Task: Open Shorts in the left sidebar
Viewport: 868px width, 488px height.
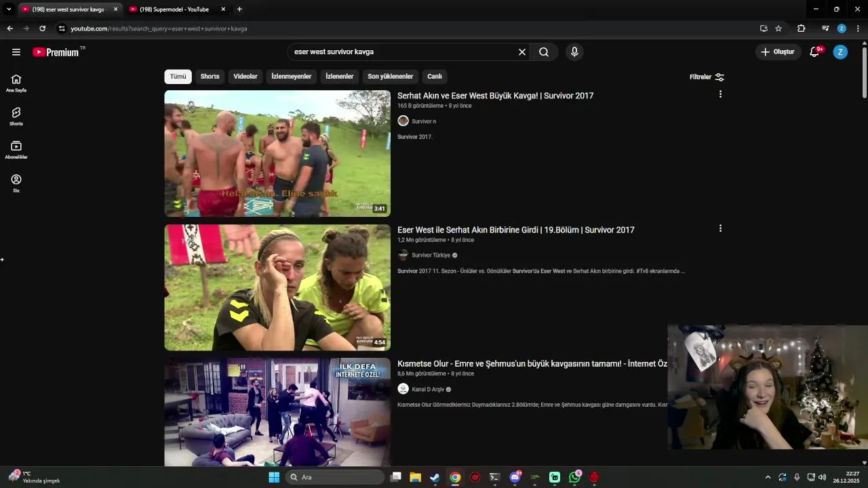Action: (x=16, y=117)
